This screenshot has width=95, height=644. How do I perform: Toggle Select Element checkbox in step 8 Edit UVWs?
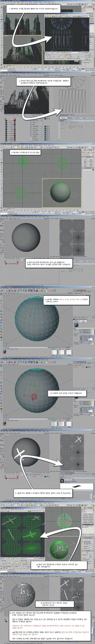tap(22, 564)
